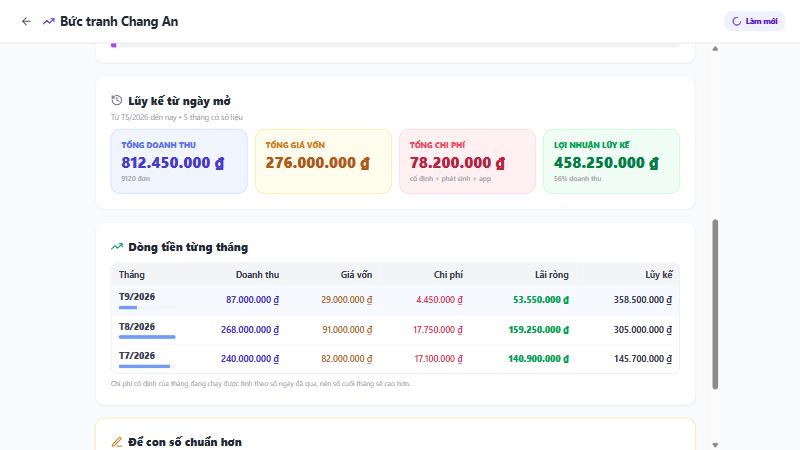Screen dimensions: 800x450
Task: Select the T7/2026 month row label
Action: tap(137, 356)
